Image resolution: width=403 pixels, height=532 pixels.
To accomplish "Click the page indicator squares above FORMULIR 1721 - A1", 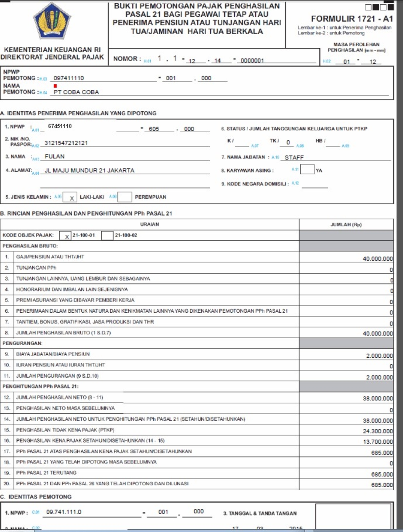I will click(x=379, y=7).
